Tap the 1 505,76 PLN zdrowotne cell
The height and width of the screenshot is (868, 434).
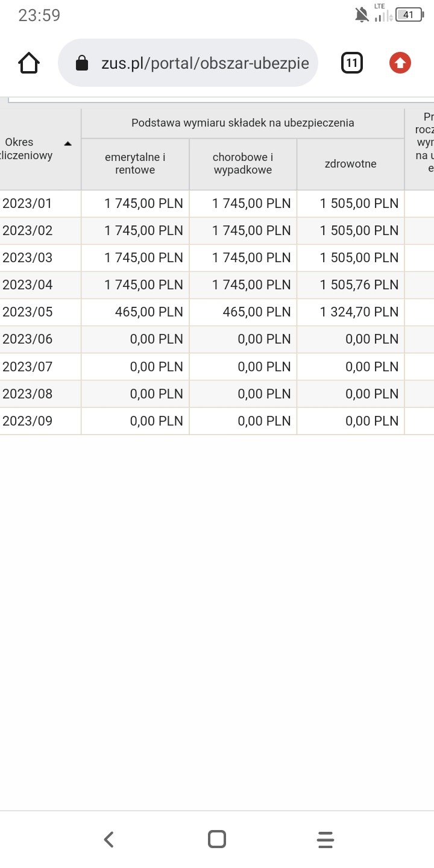[x=350, y=285]
